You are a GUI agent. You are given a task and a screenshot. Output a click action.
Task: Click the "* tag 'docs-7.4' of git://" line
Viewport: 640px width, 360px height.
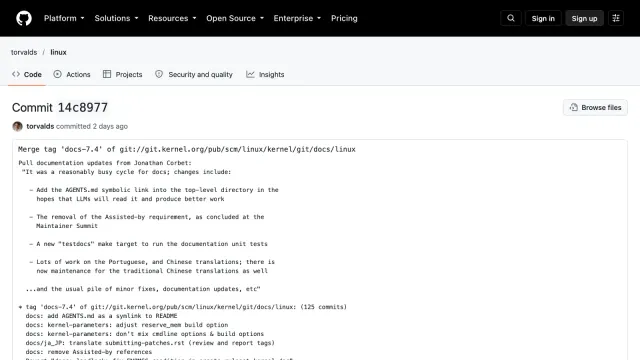pos(182,307)
